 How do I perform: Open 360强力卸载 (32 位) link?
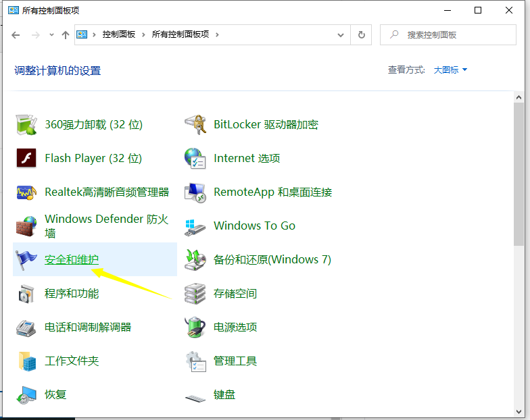(93, 124)
